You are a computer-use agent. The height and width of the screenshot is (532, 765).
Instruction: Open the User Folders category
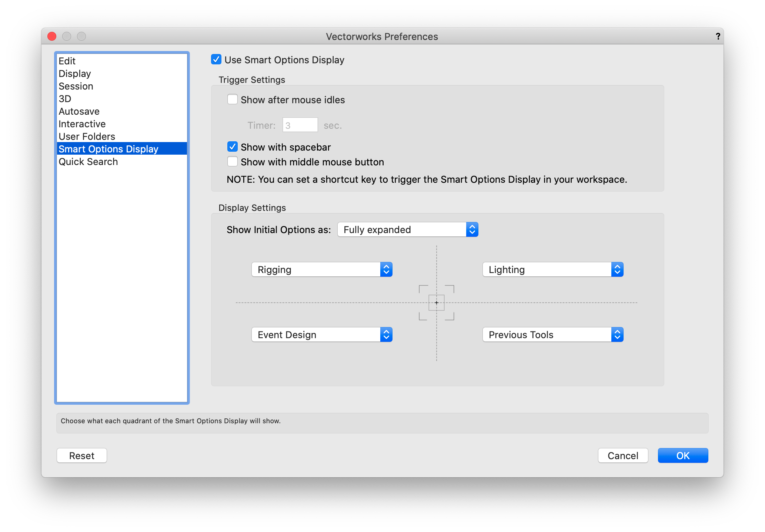coord(87,137)
